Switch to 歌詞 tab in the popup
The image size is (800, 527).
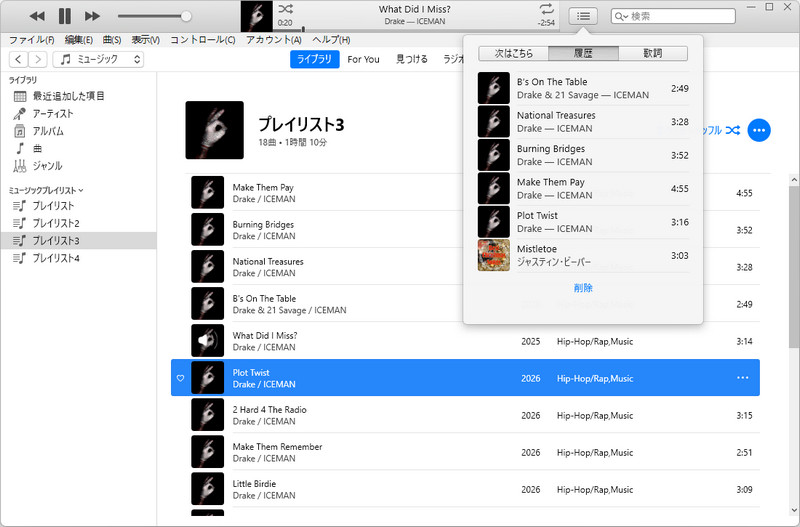pyautogui.click(x=653, y=53)
